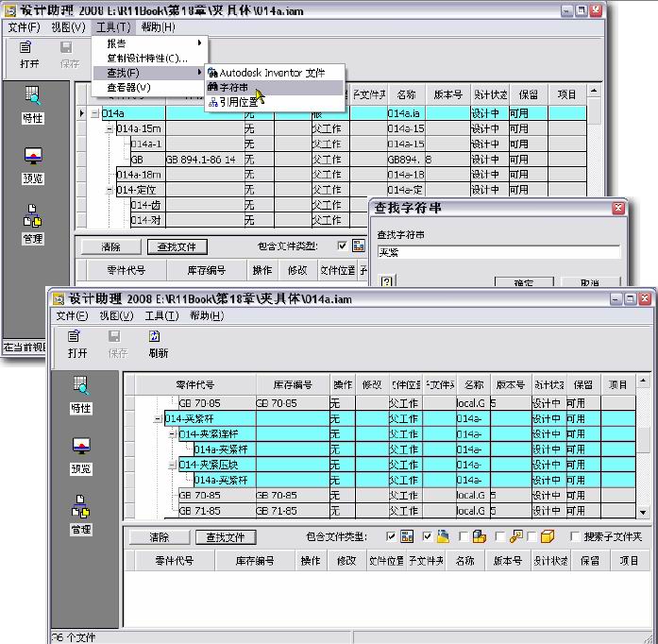Collapse the 014a-15m node in the back window
This screenshot has height=644, width=658.
110,128
